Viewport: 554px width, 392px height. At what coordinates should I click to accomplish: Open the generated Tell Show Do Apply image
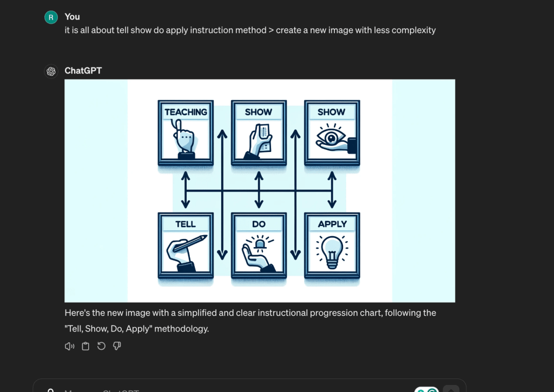pos(260,191)
